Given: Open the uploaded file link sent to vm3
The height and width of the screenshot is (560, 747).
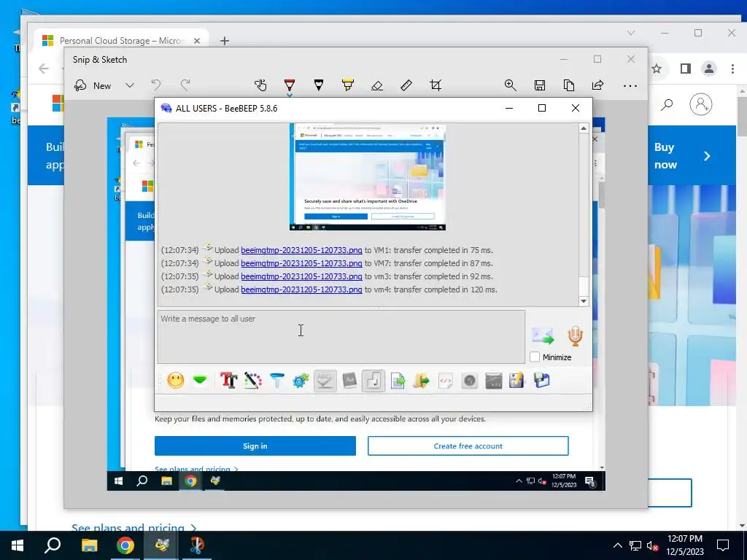Looking at the screenshot, I should 301,276.
